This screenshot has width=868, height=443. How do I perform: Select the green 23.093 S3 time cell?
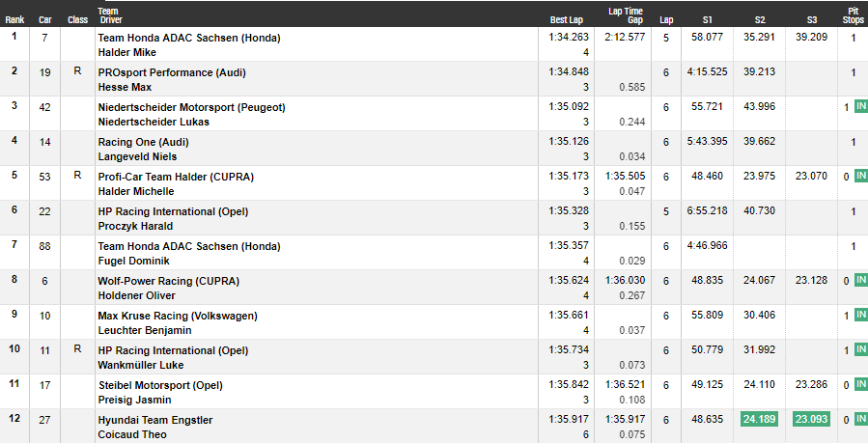pos(812,419)
